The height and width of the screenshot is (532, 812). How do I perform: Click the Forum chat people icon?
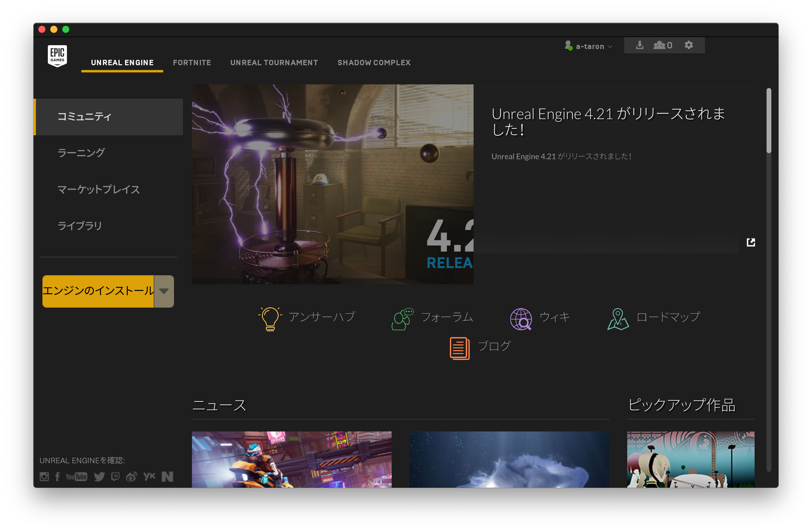click(x=403, y=319)
